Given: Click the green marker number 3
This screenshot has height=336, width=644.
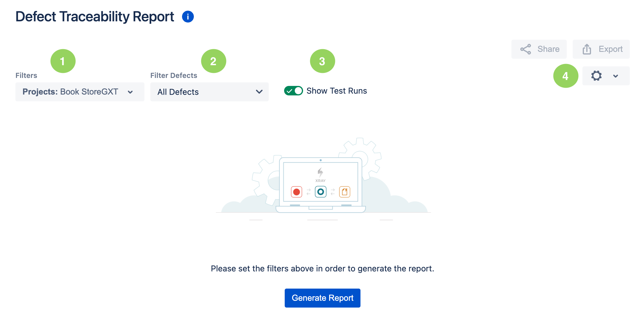Looking at the screenshot, I should (323, 61).
